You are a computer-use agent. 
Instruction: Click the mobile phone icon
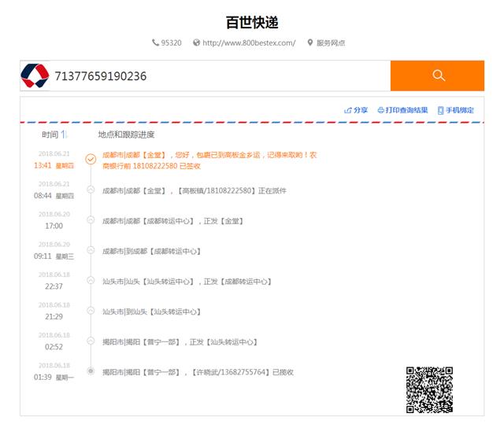(441, 110)
